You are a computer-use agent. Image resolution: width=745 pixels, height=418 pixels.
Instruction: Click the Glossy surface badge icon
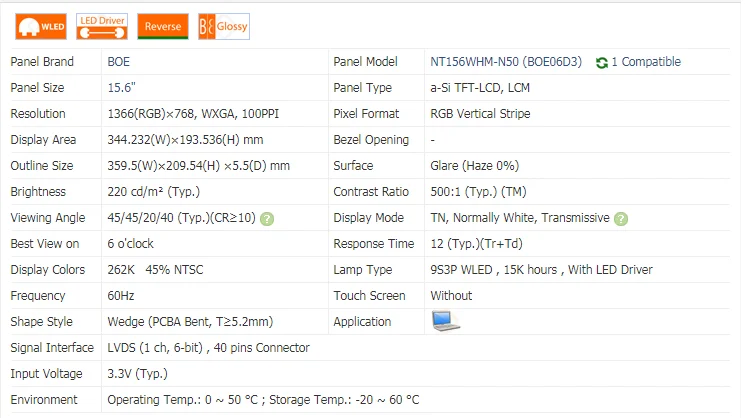tap(224, 27)
